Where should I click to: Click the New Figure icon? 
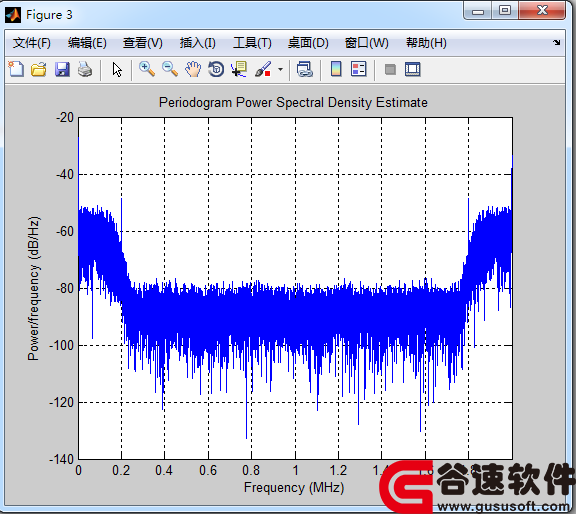point(16,69)
